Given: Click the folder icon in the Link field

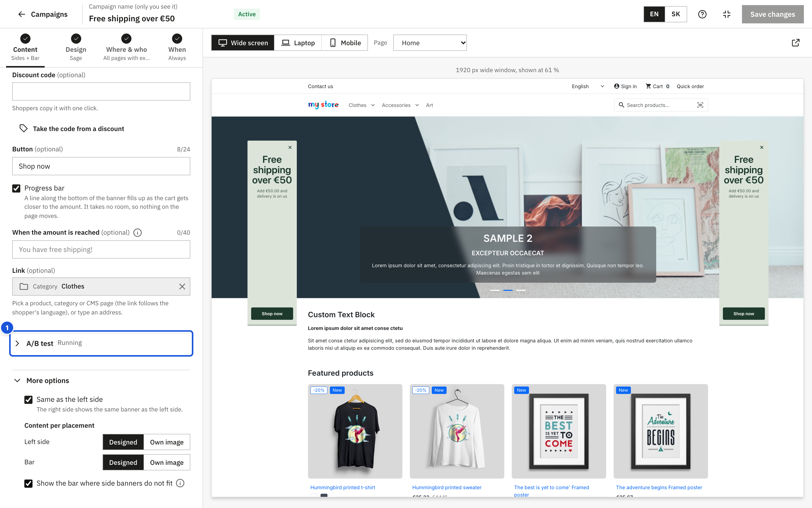Looking at the screenshot, I should (24, 286).
